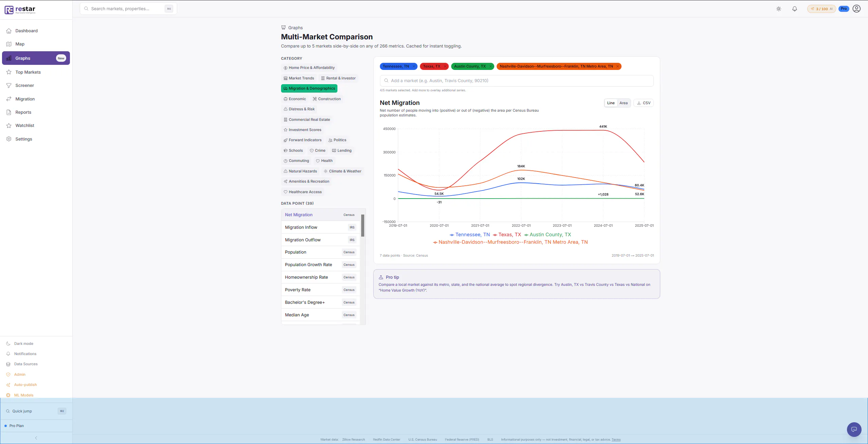Open the chat support bubble

click(x=854, y=429)
